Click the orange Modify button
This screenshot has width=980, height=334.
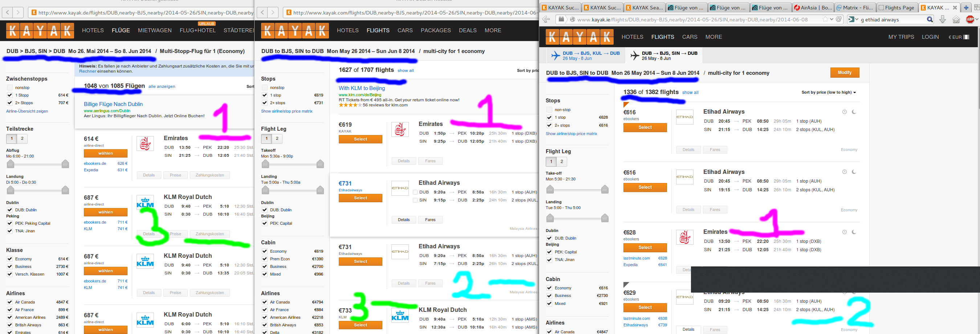pyautogui.click(x=844, y=73)
